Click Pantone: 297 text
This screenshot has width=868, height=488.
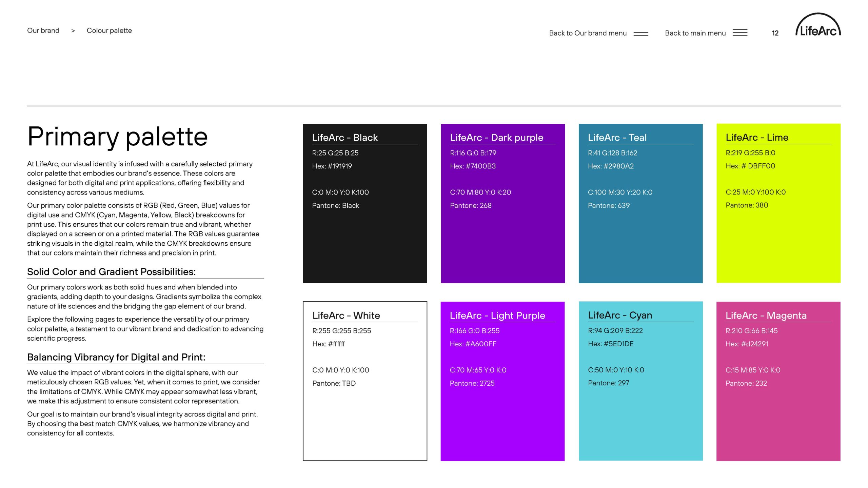click(609, 383)
